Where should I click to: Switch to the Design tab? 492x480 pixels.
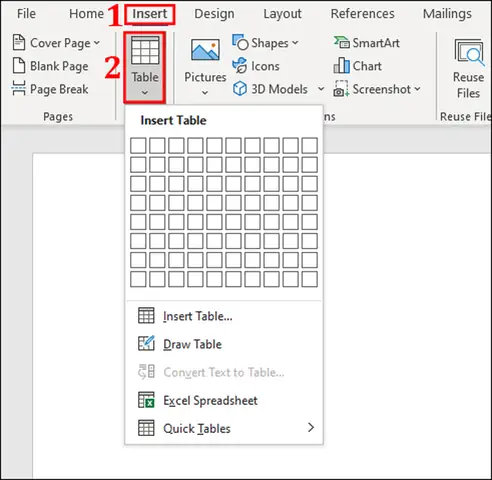(x=214, y=14)
